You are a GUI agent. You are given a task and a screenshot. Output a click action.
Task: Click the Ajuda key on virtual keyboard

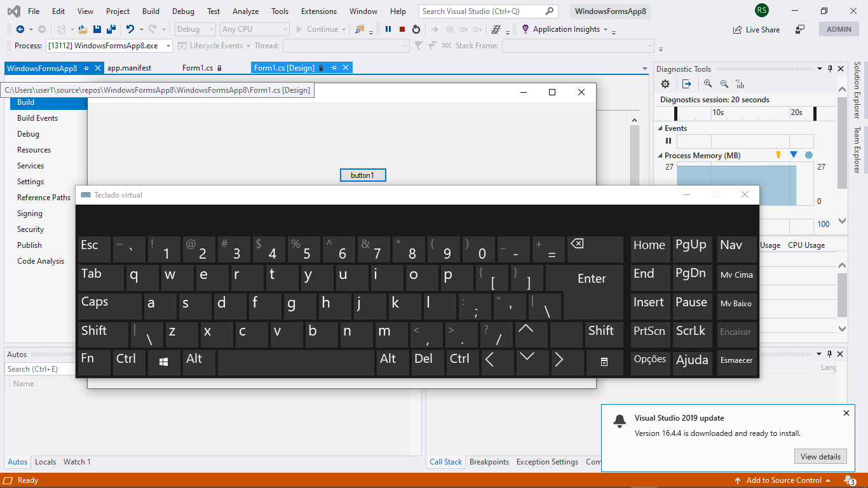click(x=692, y=362)
